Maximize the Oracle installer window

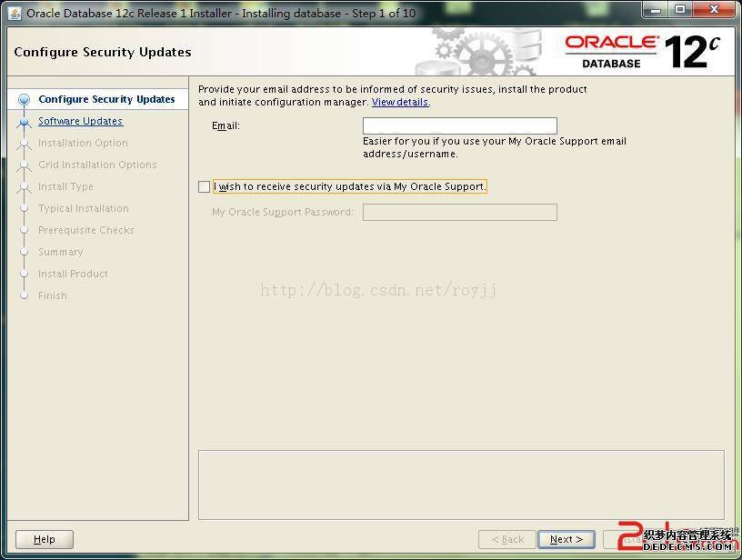681,10
